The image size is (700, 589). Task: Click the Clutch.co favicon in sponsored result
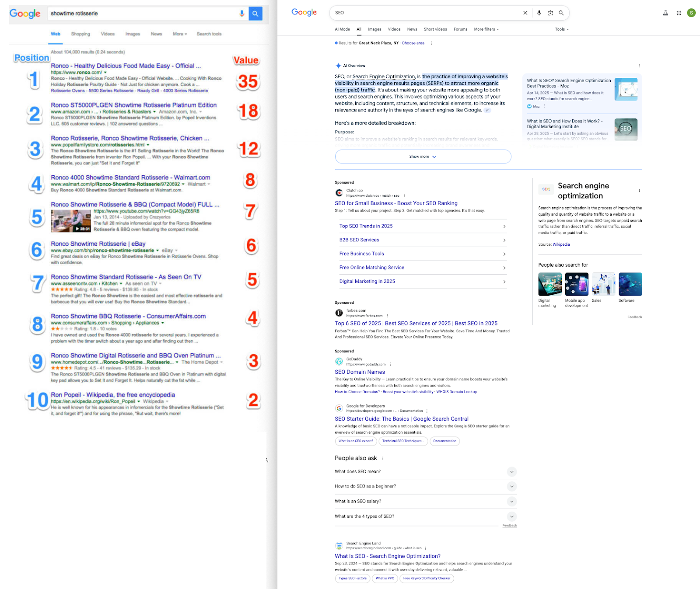tap(339, 193)
